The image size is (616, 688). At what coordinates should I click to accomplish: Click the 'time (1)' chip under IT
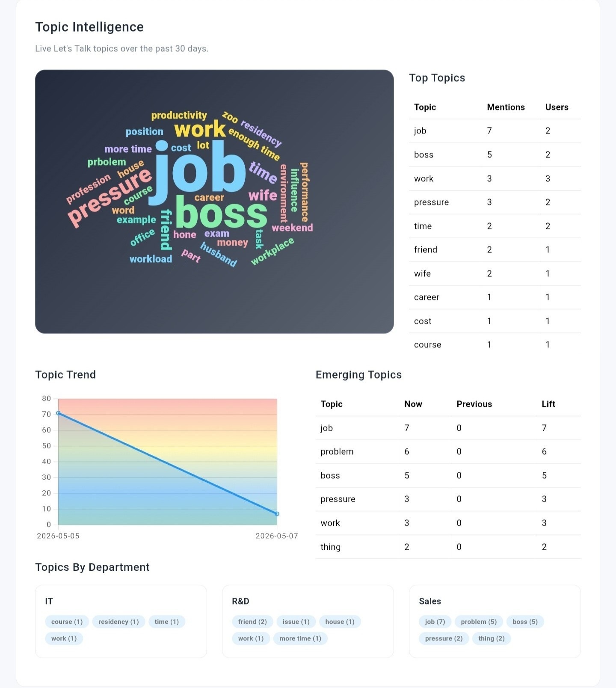pos(167,622)
